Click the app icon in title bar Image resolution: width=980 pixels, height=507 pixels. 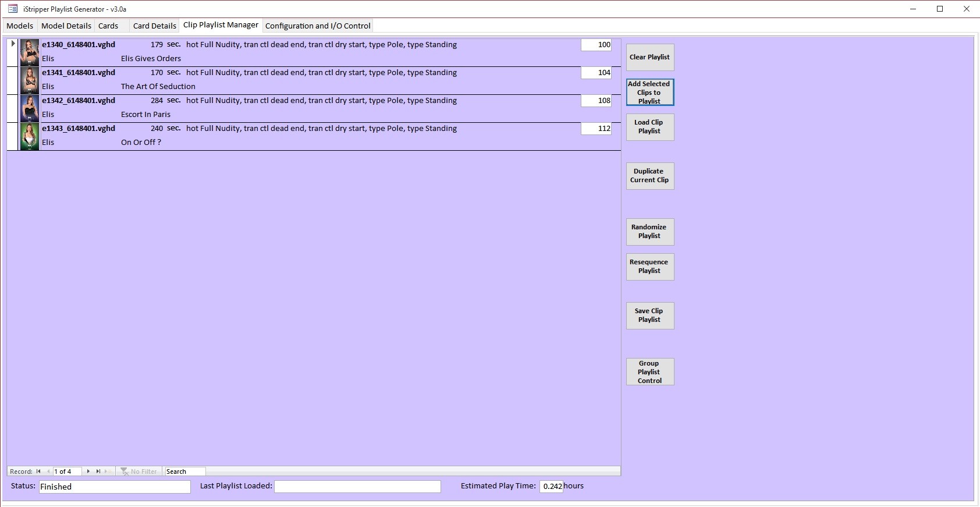coord(13,9)
